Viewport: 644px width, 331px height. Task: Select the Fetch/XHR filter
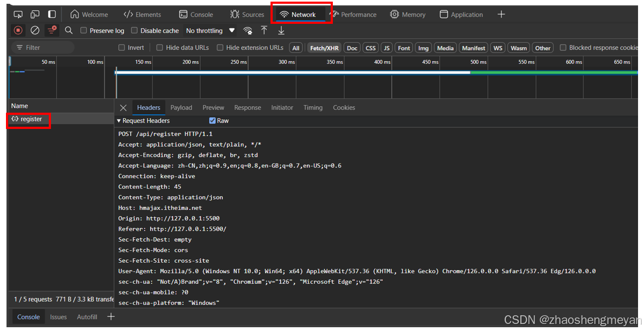[x=324, y=48]
